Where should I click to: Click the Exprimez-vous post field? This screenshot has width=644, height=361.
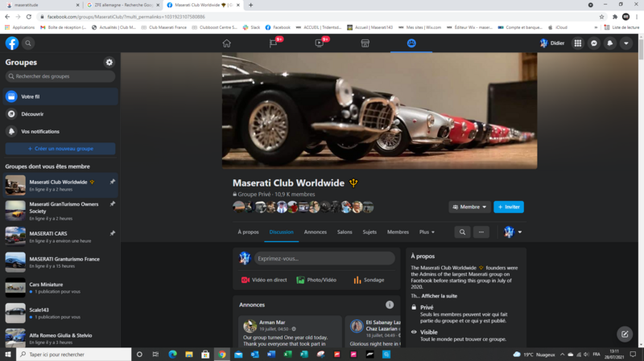point(324,258)
